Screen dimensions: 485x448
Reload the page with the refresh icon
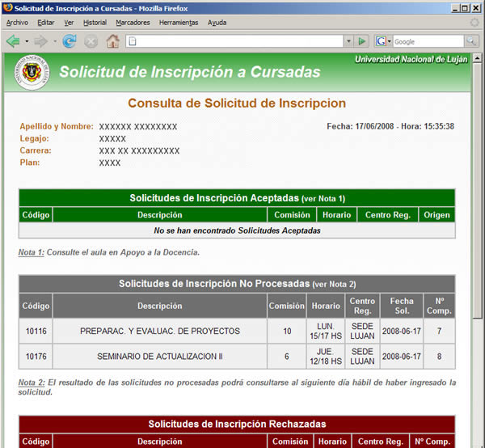(70, 41)
